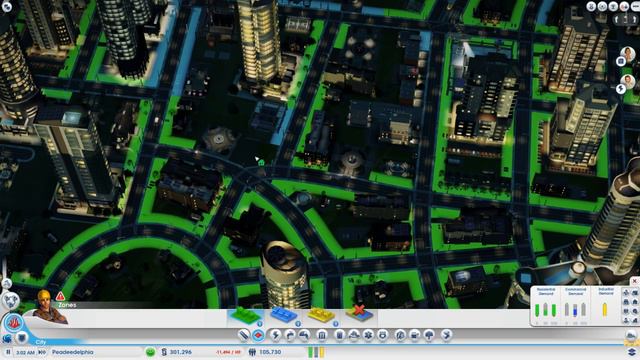Open the red warning triangle alert
Viewport: 640px width, 360px height.
(x=60, y=296)
